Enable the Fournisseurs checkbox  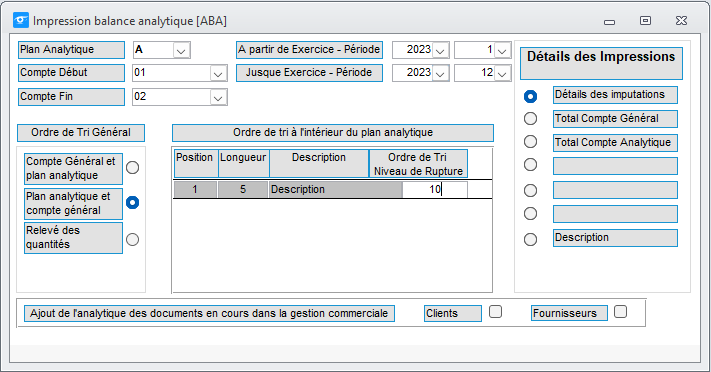[620, 312]
